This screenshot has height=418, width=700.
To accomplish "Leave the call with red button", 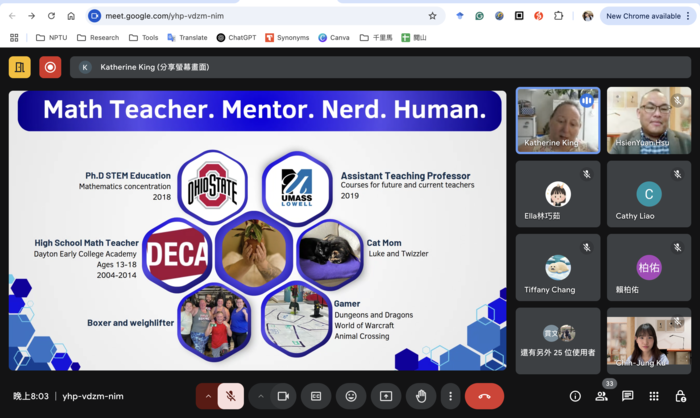I will pyautogui.click(x=484, y=396).
